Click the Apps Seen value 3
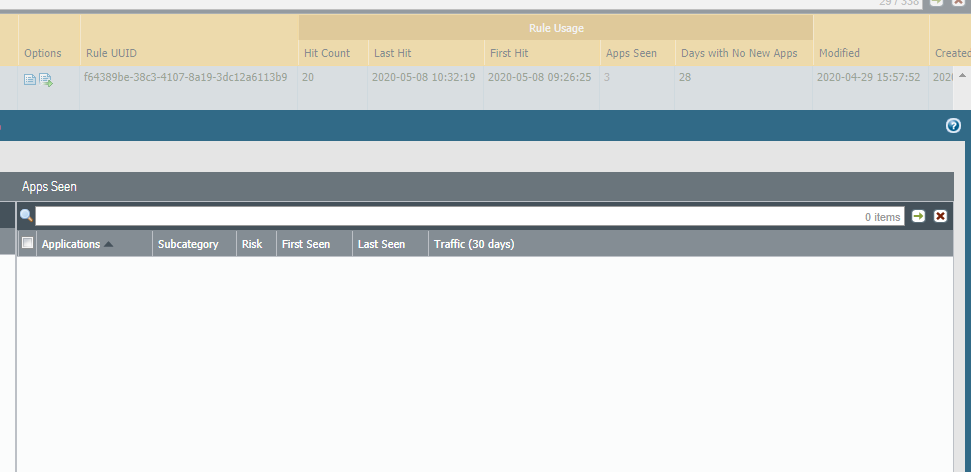The image size is (971, 472). pos(607,77)
